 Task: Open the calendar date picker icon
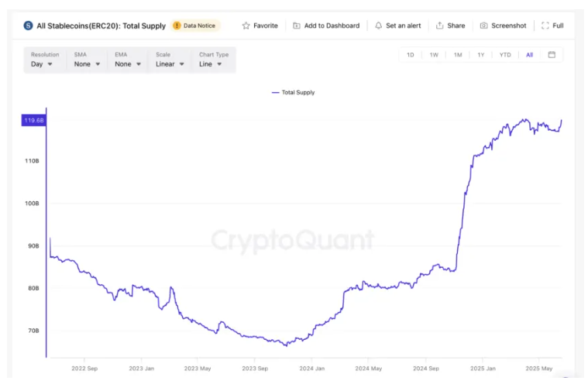[552, 55]
